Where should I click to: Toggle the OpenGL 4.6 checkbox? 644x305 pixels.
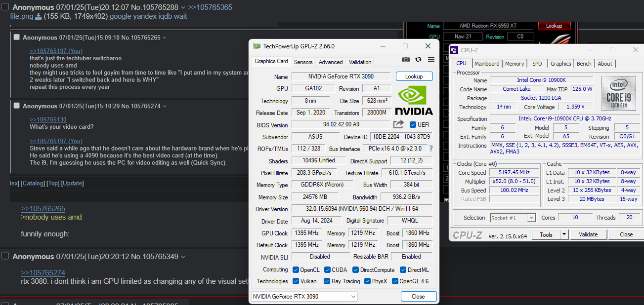395,281
